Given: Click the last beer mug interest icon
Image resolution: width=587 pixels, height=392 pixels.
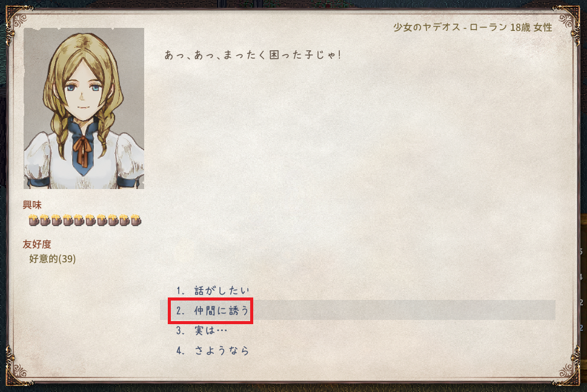Looking at the screenshot, I should coord(136,220).
